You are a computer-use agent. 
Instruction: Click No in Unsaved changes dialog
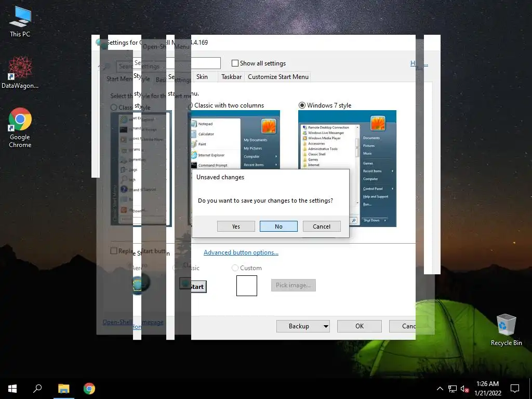click(x=278, y=227)
